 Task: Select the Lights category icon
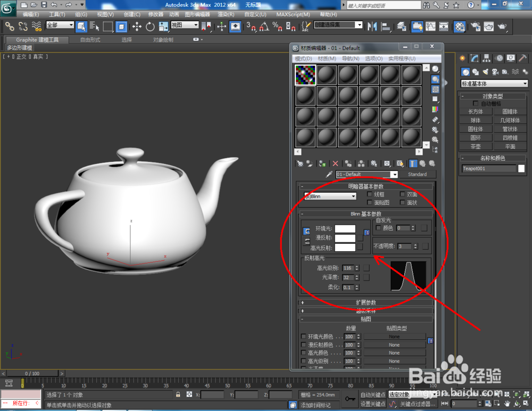click(486, 72)
